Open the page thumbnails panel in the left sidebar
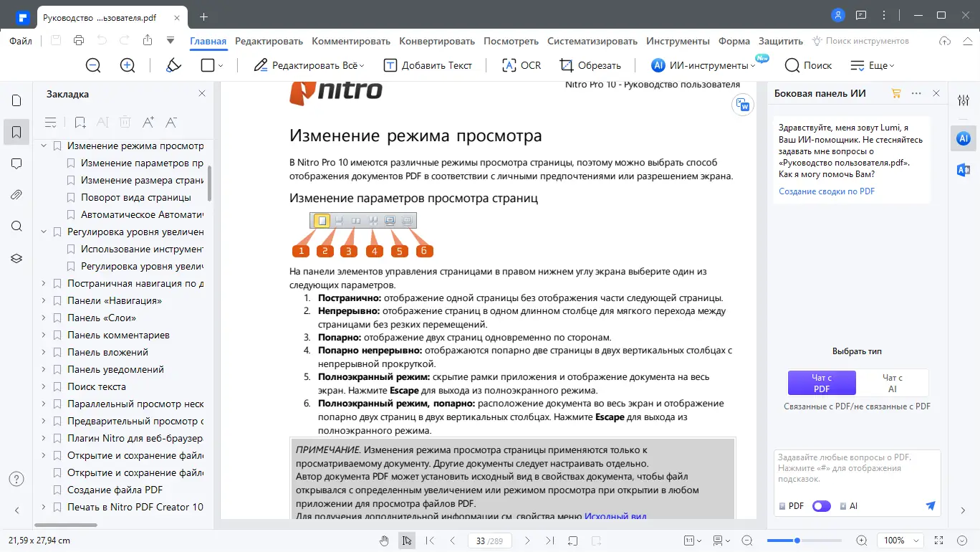 pyautogui.click(x=16, y=100)
